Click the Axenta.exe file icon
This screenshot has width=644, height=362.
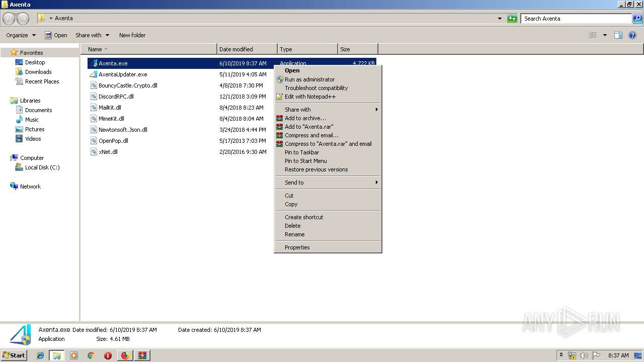[x=94, y=63]
